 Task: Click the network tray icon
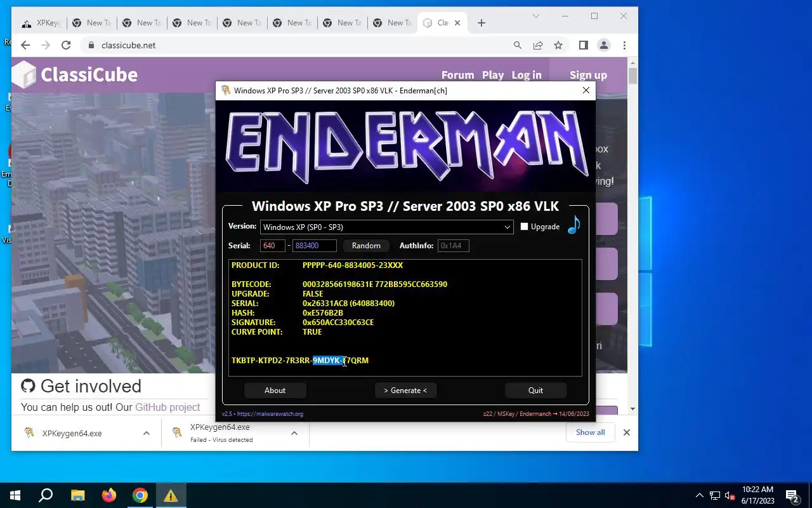715,495
